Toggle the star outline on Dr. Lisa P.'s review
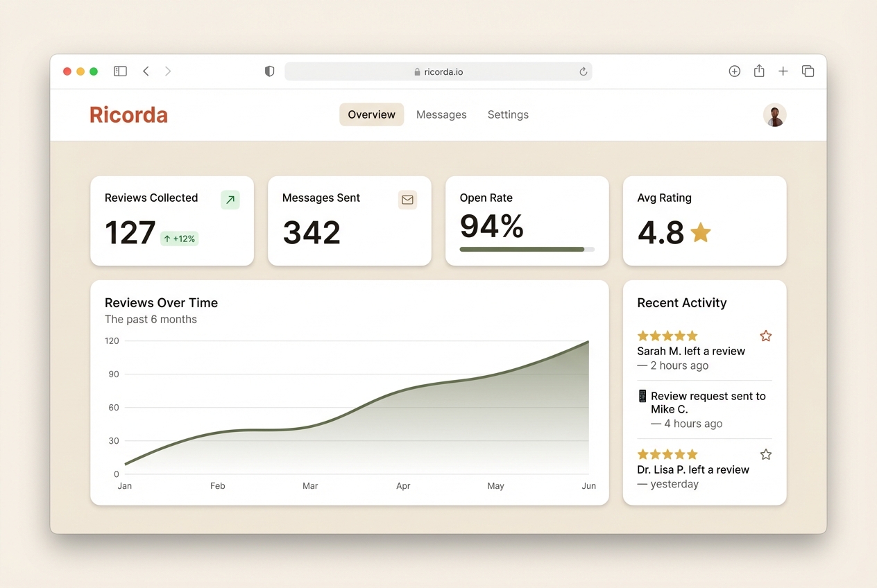 (x=765, y=454)
